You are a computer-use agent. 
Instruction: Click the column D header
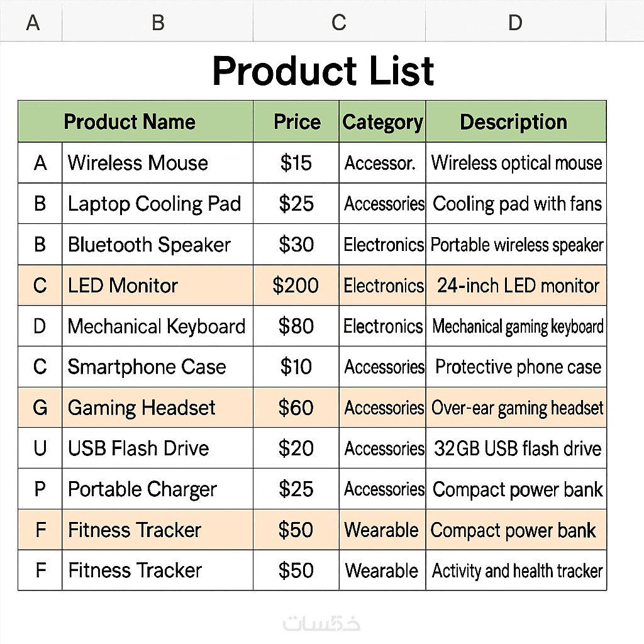[x=515, y=23]
